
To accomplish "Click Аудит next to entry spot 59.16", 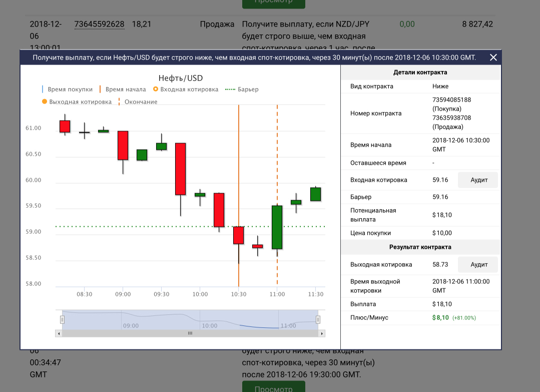I will coord(478,180).
